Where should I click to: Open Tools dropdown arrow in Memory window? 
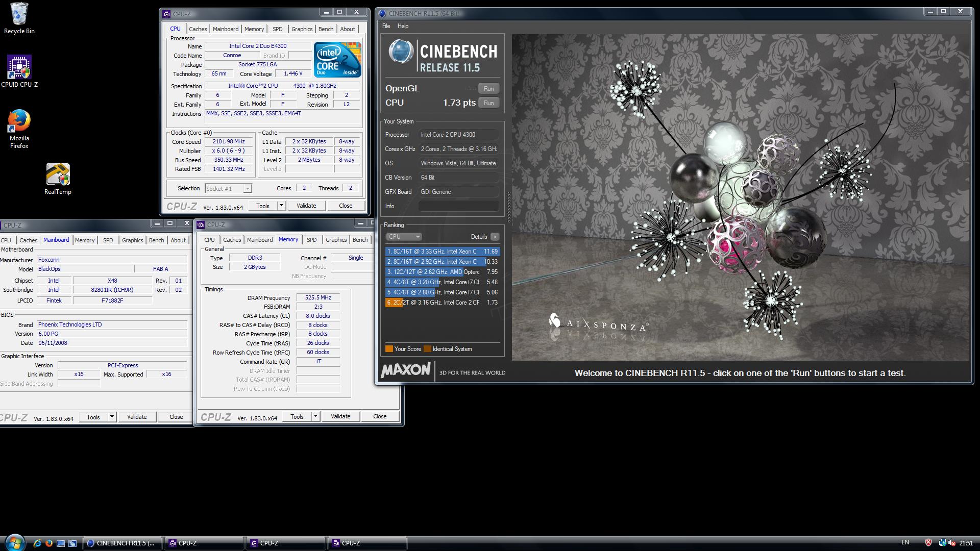[x=315, y=416]
